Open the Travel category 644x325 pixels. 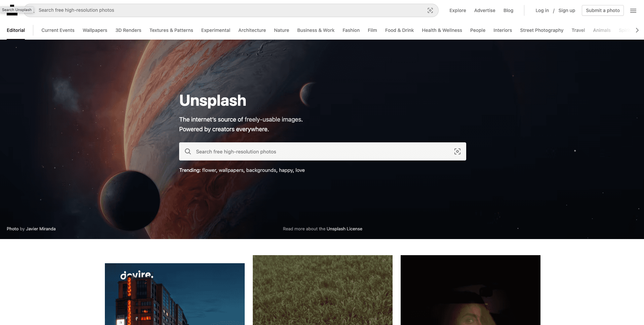click(x=578, y=30)
